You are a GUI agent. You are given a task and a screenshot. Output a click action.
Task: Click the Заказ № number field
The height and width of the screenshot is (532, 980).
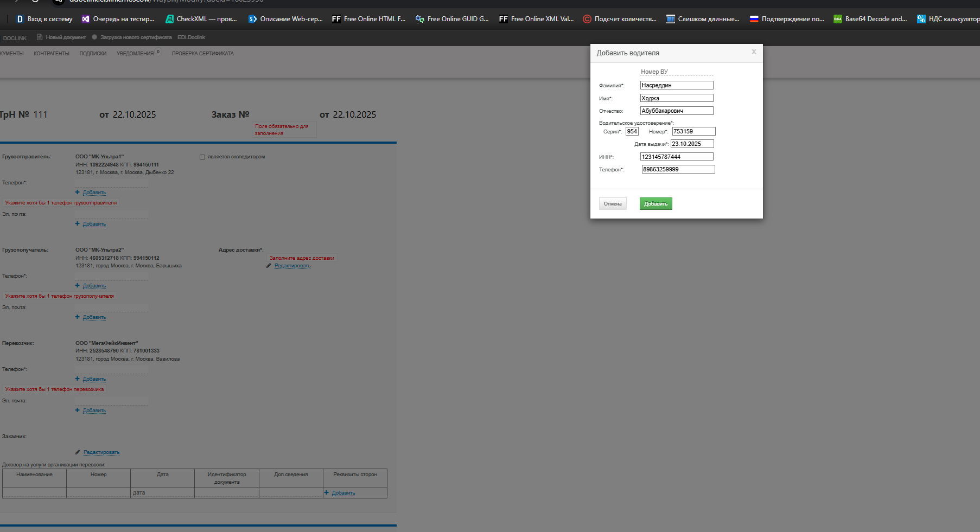[x=283, y=115]
